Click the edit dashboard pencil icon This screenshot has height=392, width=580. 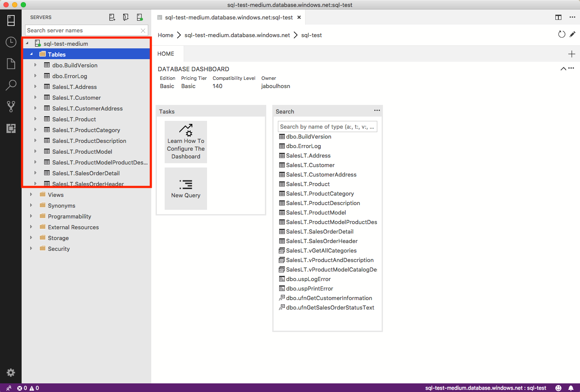point(572,35)
